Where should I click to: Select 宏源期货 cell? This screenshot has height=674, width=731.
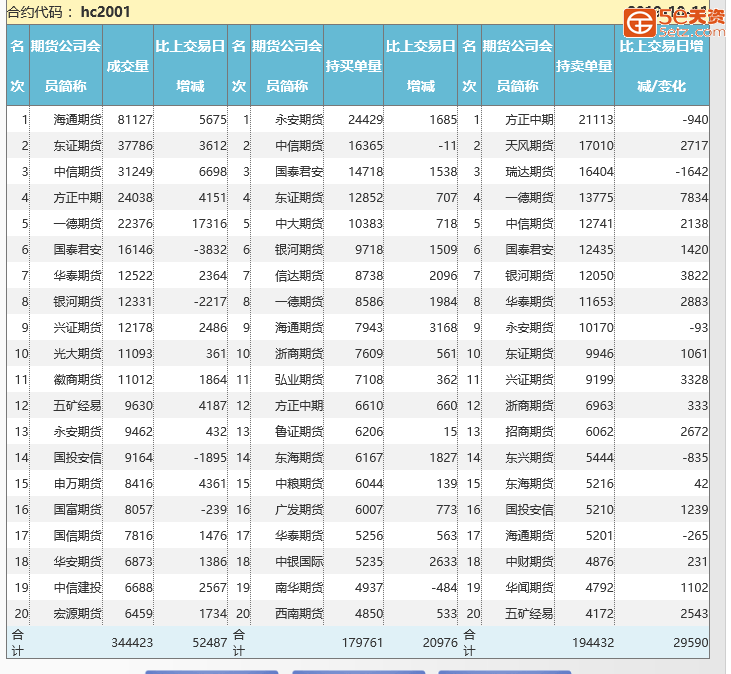point(77,613)
